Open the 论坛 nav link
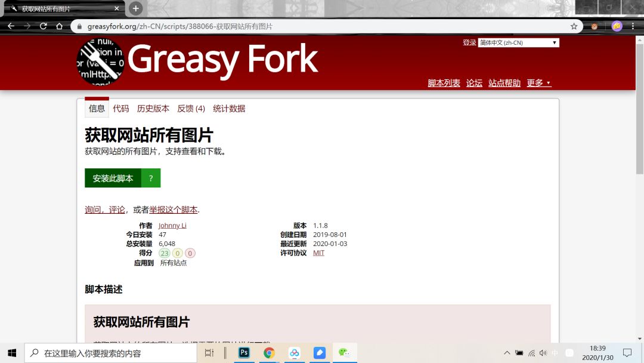Image resolution: width=644 pixels, height=363 pixels. (x=474, y=83)
